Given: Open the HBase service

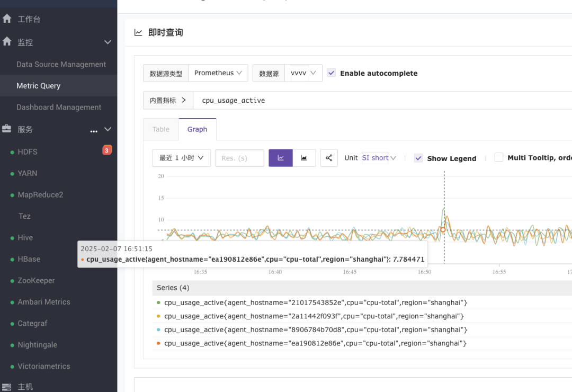Looking at the screenshot, I should [x=29, y=259].
